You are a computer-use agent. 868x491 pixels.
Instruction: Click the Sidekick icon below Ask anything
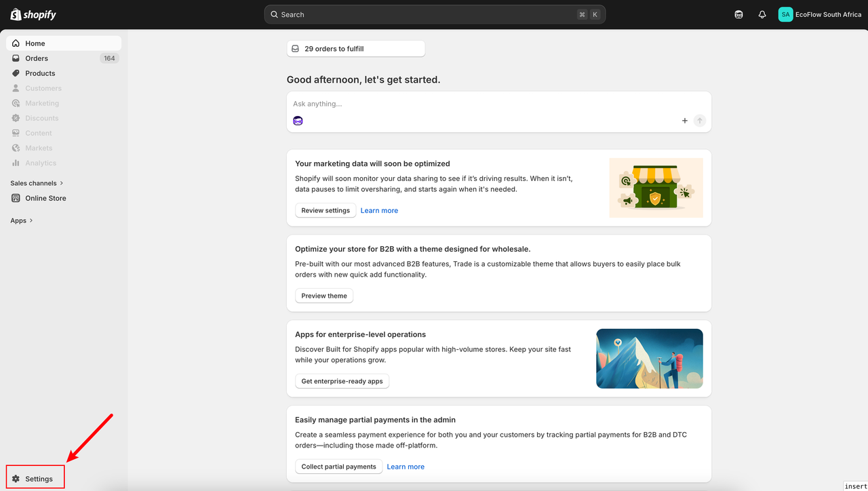click(x=298, y=121)
